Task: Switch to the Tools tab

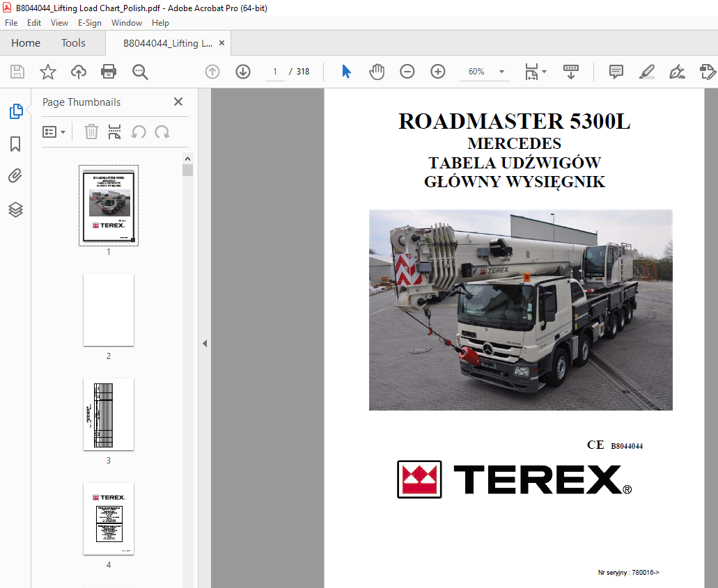Action: click(73, 43)
